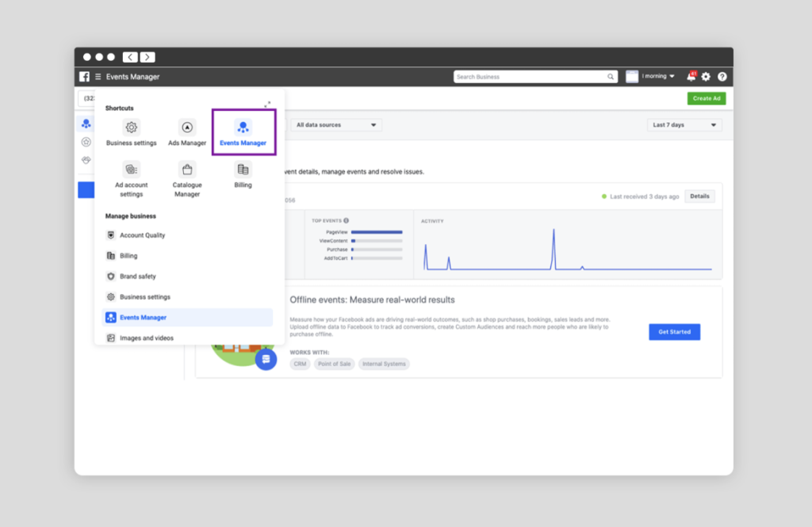This screenshot has width=812, height=527.
Task: Expand the All data sources dropdown
Action: [x=336, y=125]
